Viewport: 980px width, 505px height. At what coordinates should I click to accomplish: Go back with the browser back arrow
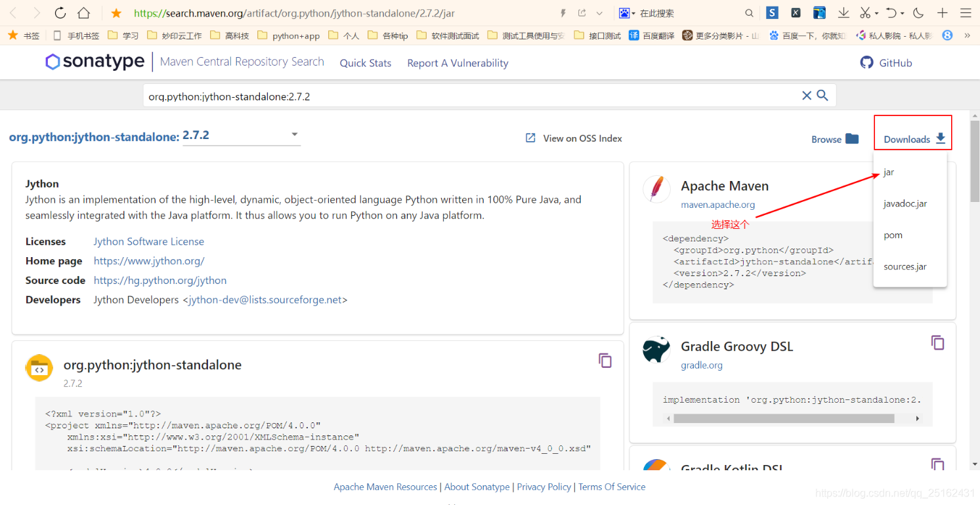(x=14, y=12)
